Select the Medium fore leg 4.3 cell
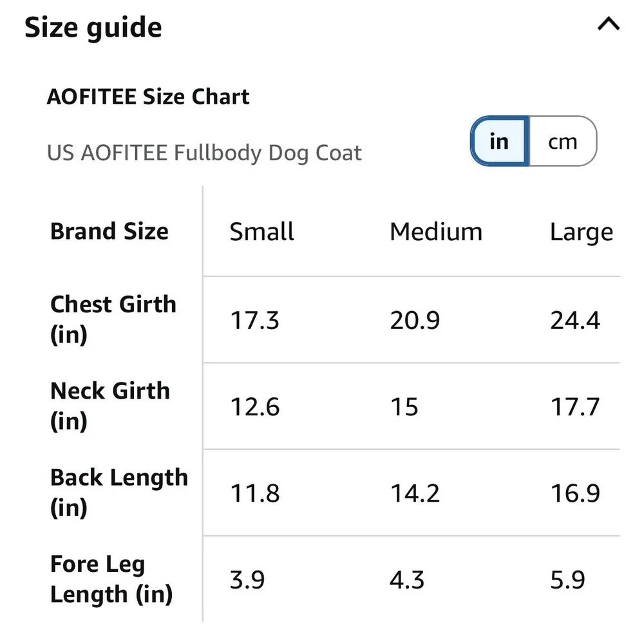644x644 pixels. pyautogui.click(x=406, y=580)
